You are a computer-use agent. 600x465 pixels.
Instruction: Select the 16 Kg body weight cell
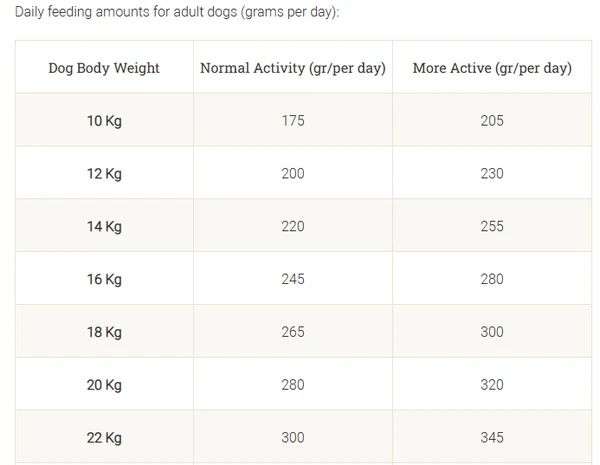(x=104, y=279)
